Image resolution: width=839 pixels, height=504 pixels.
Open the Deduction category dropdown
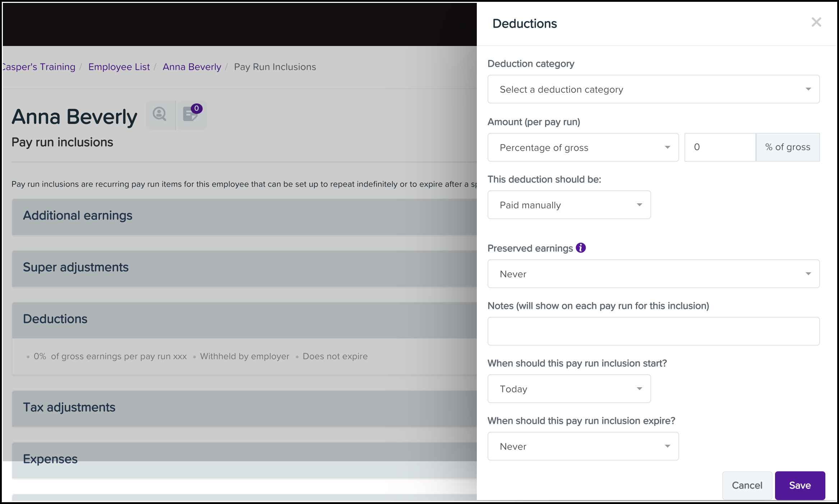tap(653, 89)
